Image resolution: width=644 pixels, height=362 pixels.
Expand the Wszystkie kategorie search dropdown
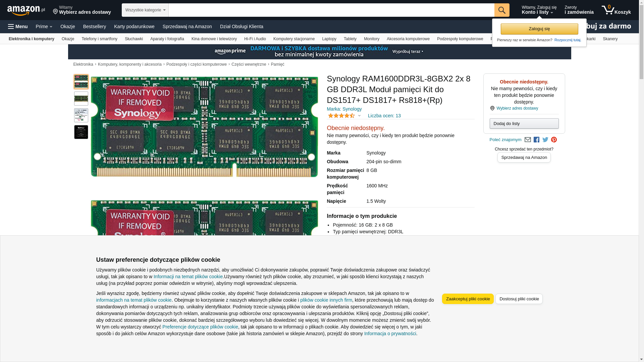145,10
